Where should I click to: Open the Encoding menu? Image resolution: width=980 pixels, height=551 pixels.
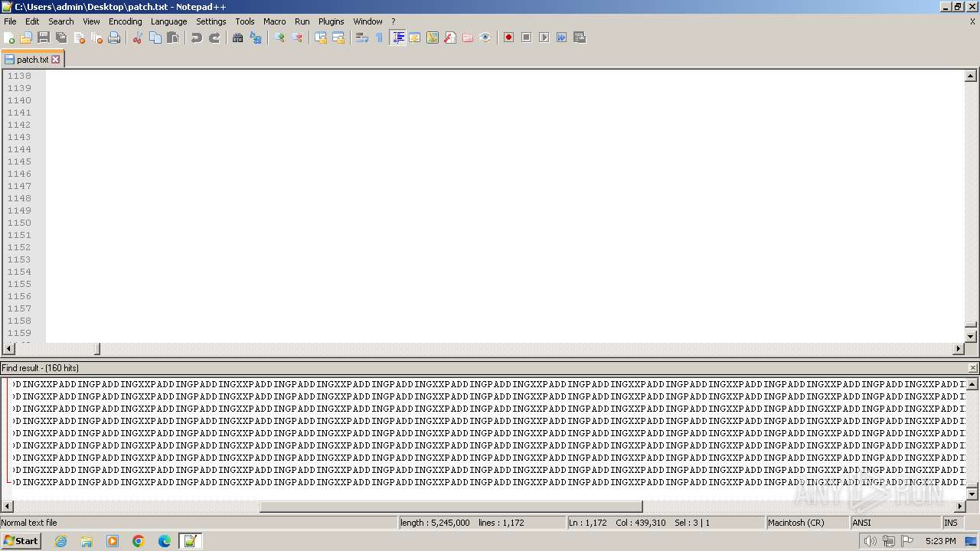click(126, 21)
